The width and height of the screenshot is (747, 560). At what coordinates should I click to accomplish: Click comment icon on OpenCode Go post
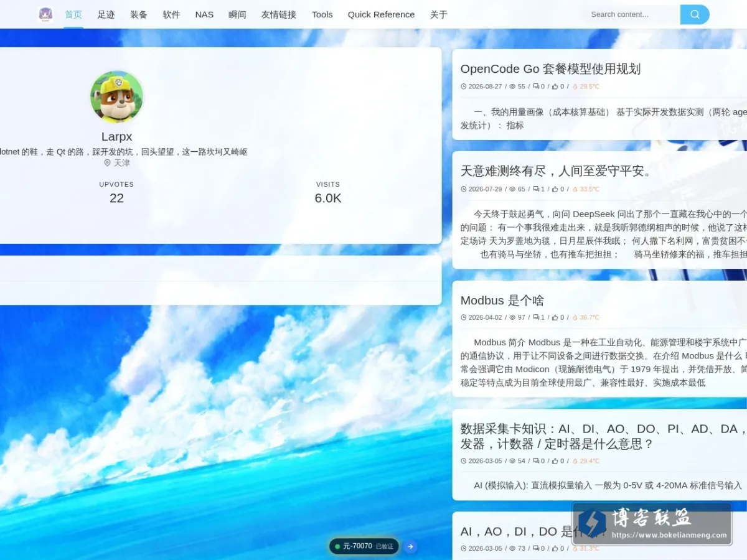click(536, 86)
